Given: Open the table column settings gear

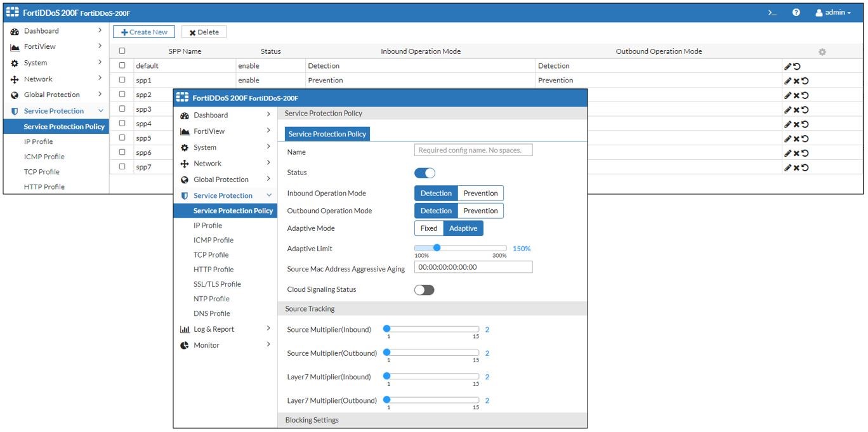Looking at the screenshot, I should click(822, 51).
